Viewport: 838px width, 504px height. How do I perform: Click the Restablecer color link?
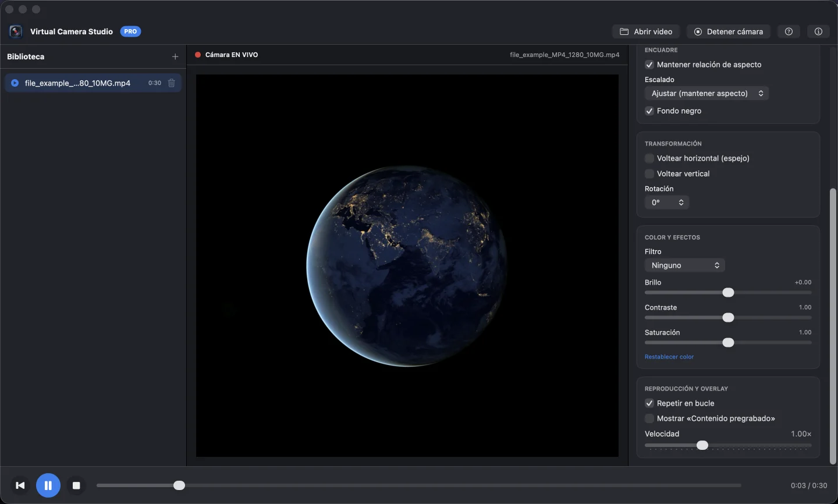pos(669,357)
